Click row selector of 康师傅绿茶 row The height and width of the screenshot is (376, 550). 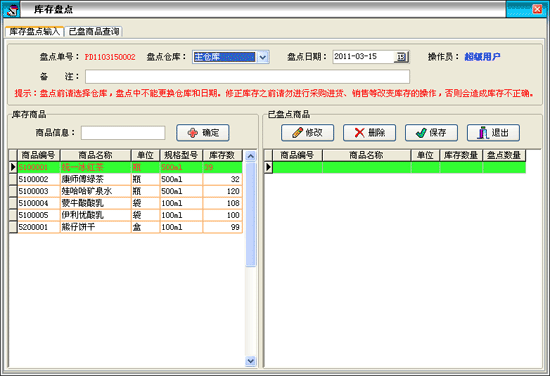pyautogui.click(x=13, y=179)
